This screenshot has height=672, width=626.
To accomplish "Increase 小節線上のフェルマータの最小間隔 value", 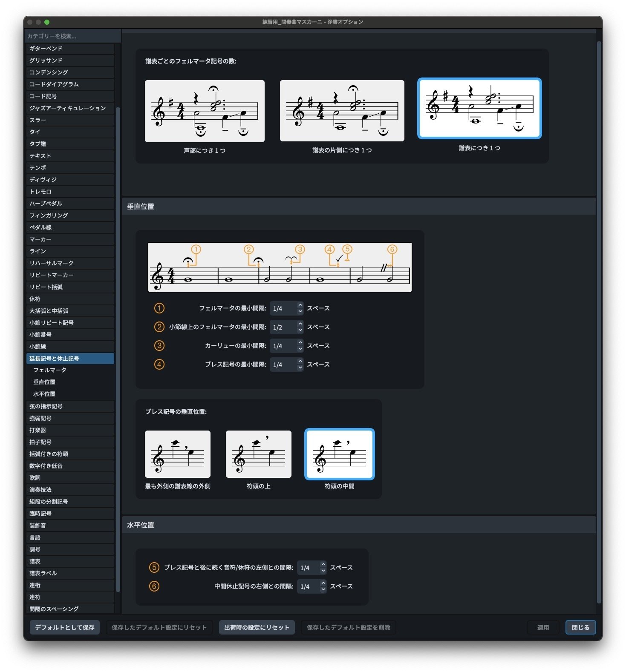I will (x=300, y=324).
